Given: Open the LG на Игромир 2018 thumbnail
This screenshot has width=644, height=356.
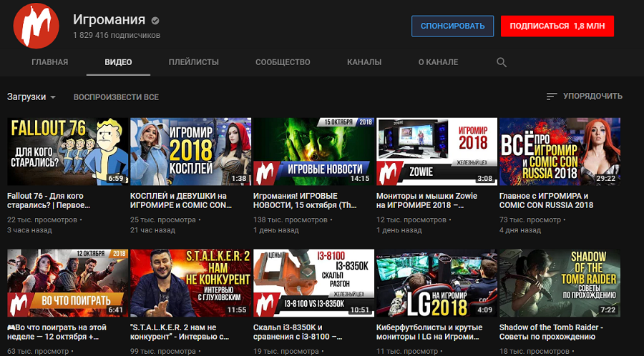Looking at the screenshot, I should pyautogui.click(x=436, y=283).
